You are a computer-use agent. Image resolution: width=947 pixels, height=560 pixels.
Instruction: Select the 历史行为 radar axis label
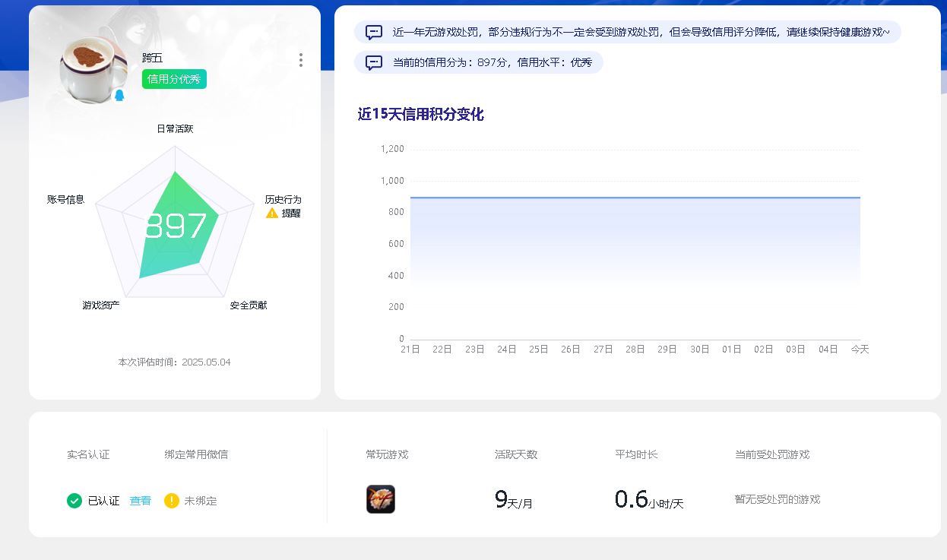tap(283, 200)
